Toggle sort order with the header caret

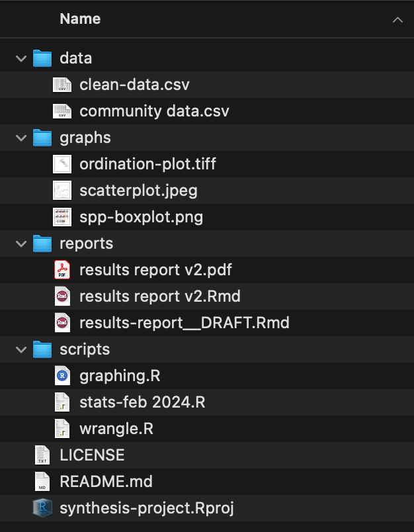(x=397, y=20)
